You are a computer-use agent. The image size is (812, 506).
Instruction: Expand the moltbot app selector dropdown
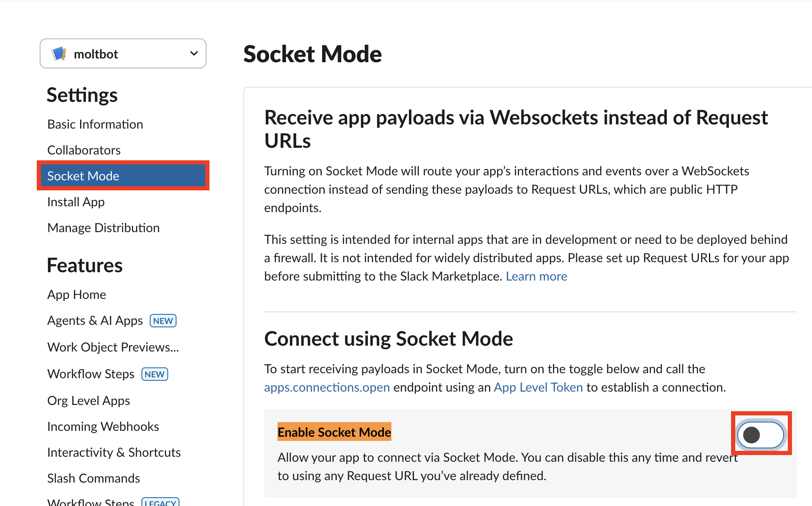click(194, 53)
